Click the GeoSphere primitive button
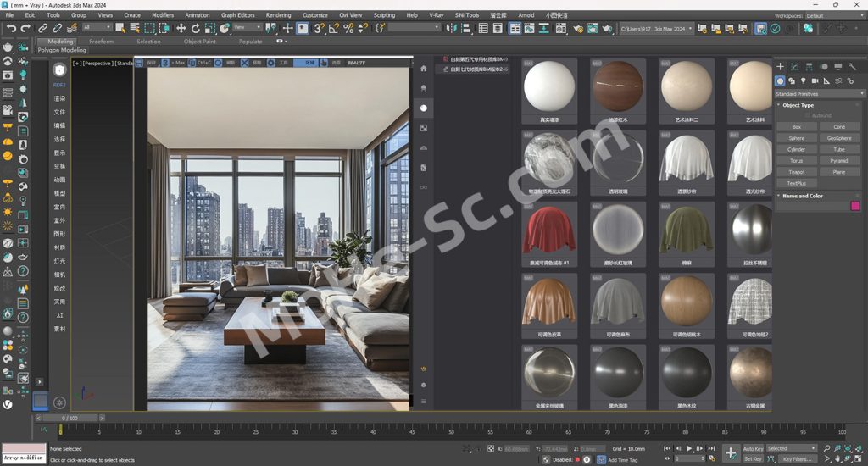This screenshot has width=868, height=466. [839, 138]
